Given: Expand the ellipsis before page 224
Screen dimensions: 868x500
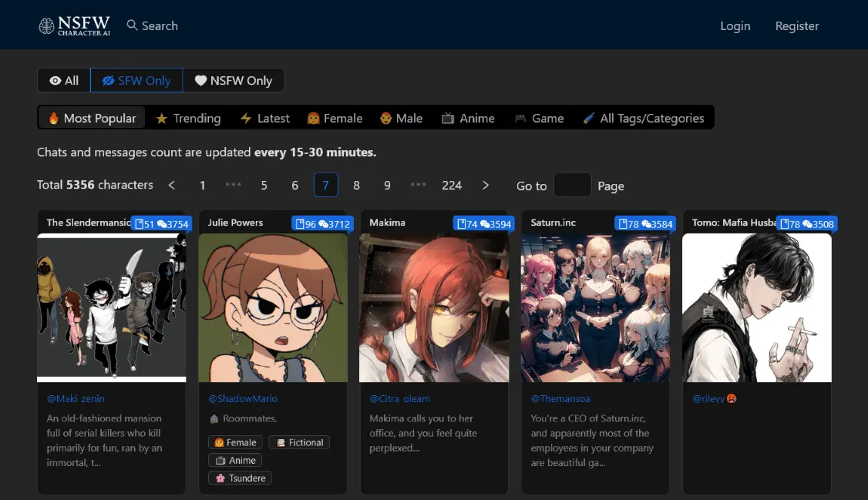Looking at the screenshot, I should coord(419,185).
